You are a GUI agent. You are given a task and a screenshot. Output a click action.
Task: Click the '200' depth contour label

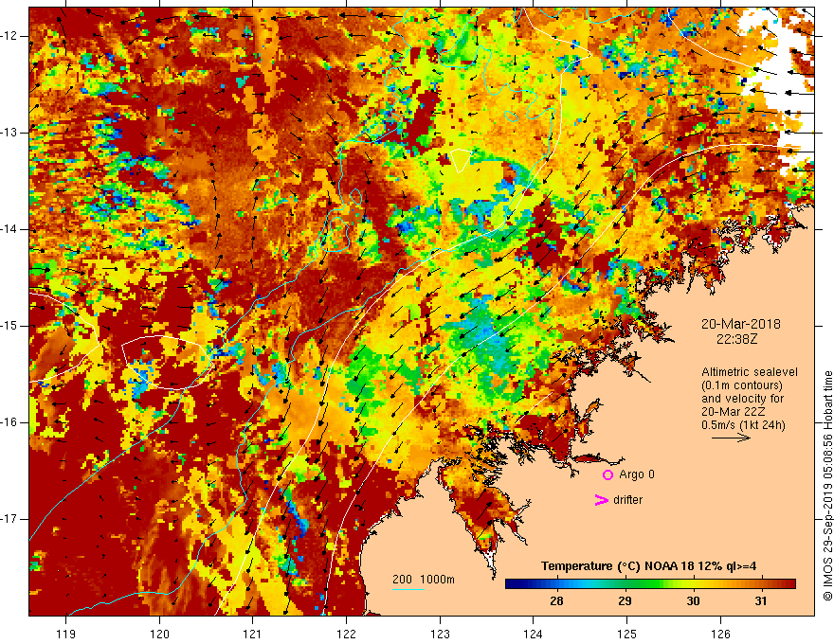(x=402, y=580)
